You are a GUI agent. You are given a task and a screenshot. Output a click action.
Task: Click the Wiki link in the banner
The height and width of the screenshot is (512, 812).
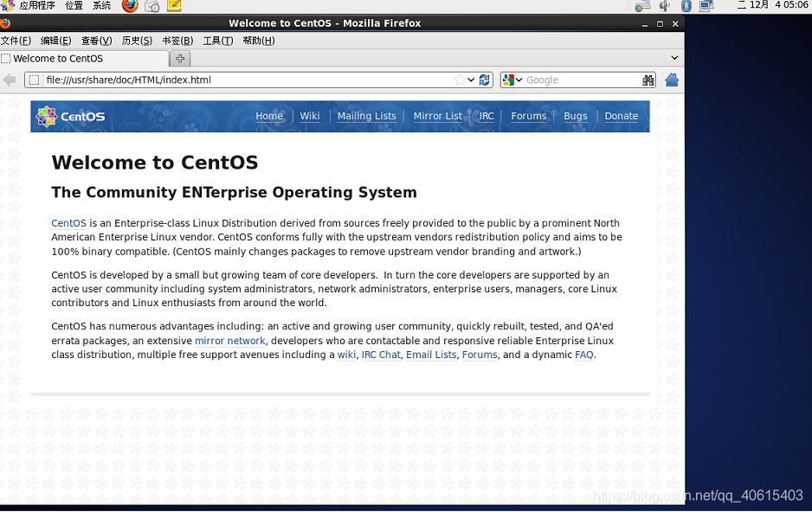pos(310,117)
